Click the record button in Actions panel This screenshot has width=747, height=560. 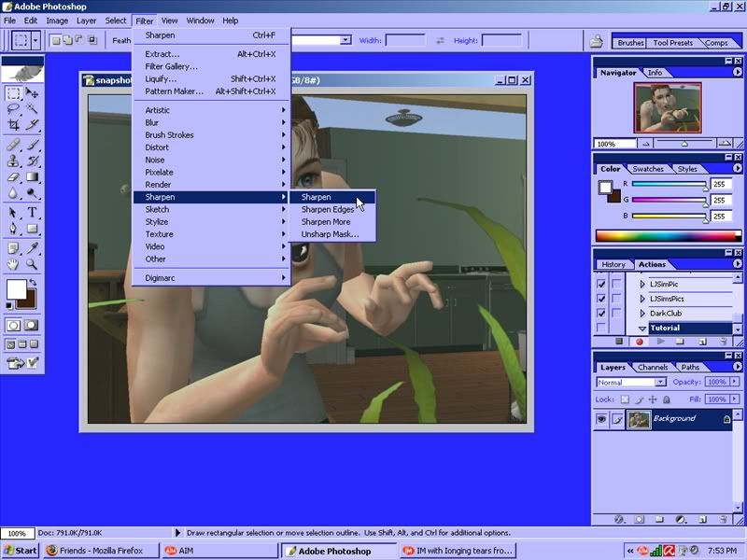pyautogui.click(x=640, y=342)
